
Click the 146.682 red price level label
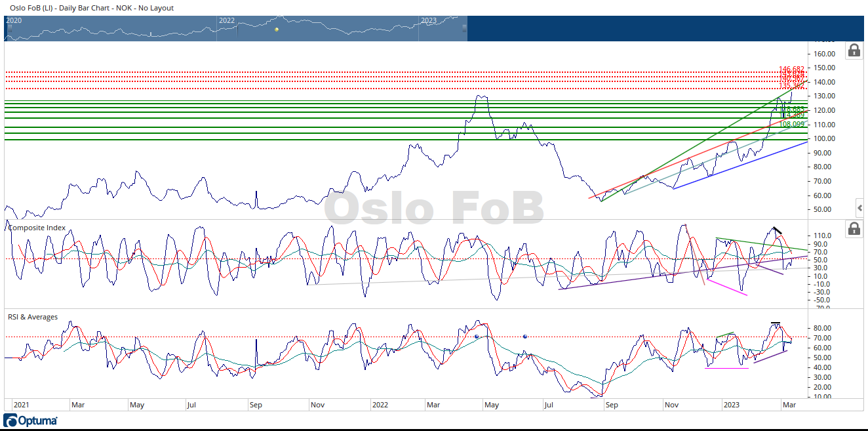click(x=791, y=69)
